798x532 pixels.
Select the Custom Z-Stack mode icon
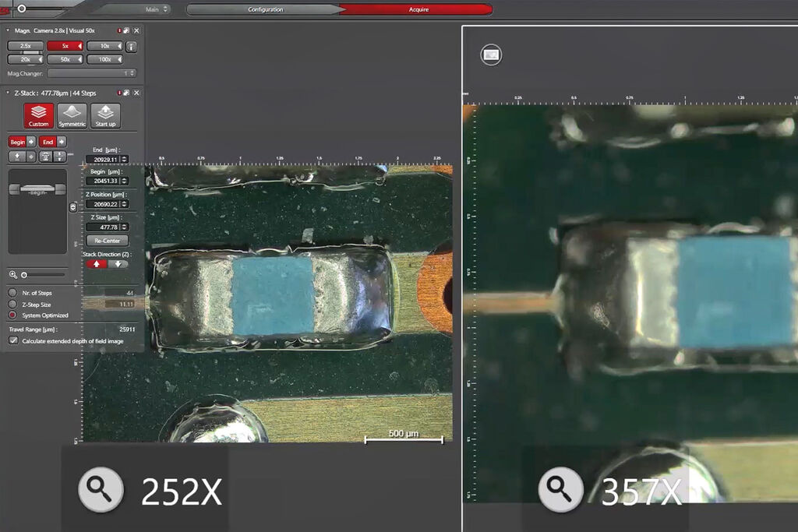pos(38,115)
